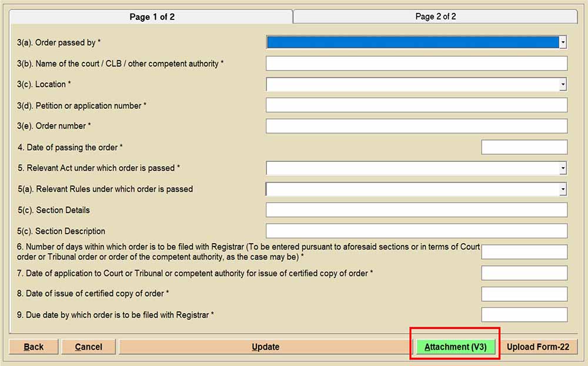
Task: Click the Name of the court input field
Action: 416,64
